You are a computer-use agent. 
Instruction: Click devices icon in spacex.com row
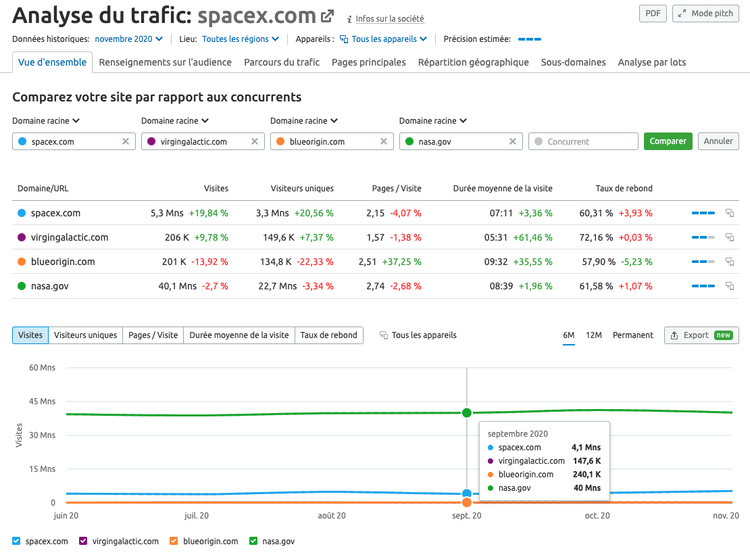pyautogui.click(x=729, y=213)
